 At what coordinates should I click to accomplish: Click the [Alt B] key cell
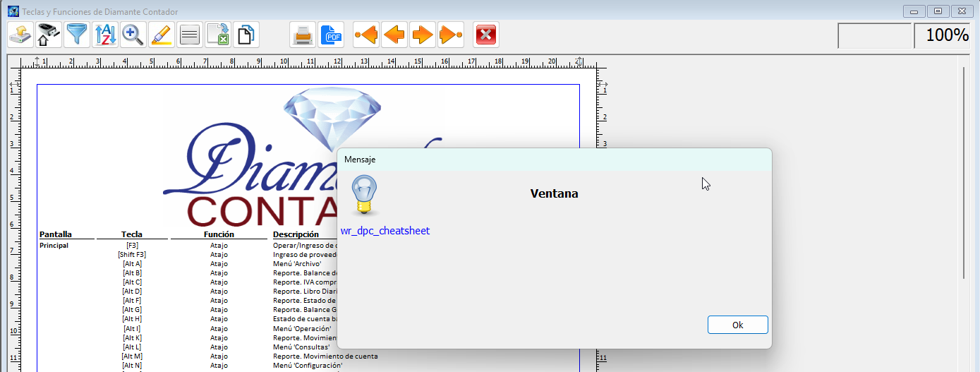click(132, 273)
